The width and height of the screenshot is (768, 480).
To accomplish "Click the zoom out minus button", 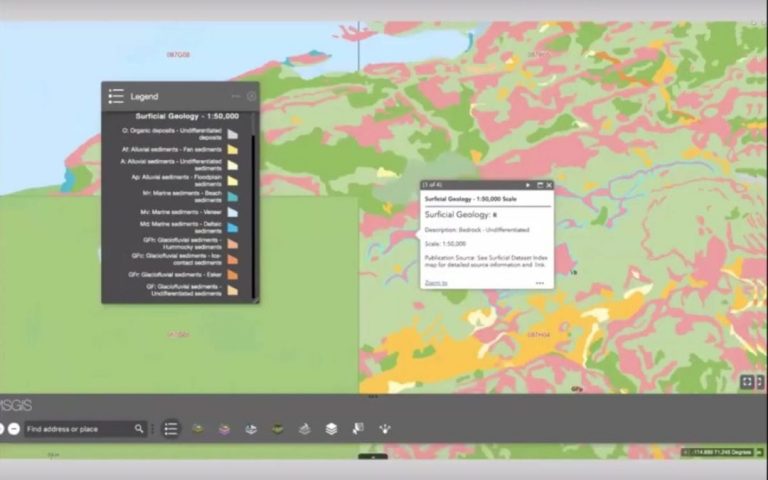I will (x=14, y=429).
